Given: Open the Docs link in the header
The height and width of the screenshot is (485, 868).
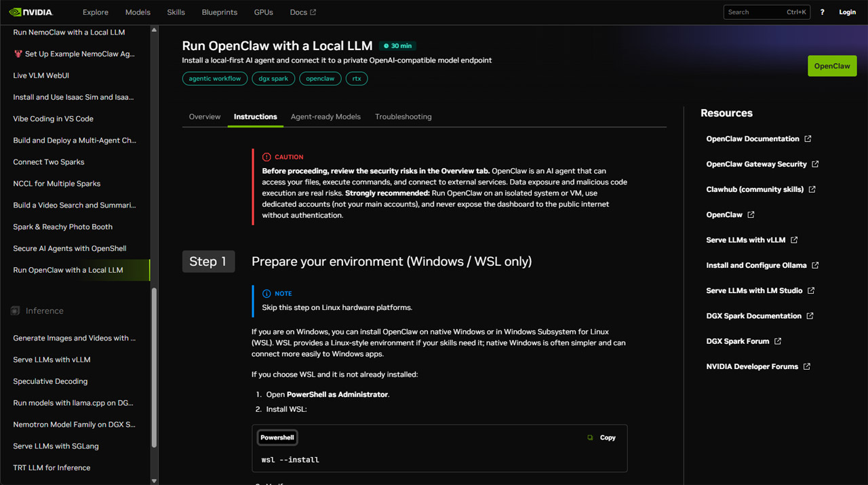Looking at the screenshot, I should coord(302,12).
